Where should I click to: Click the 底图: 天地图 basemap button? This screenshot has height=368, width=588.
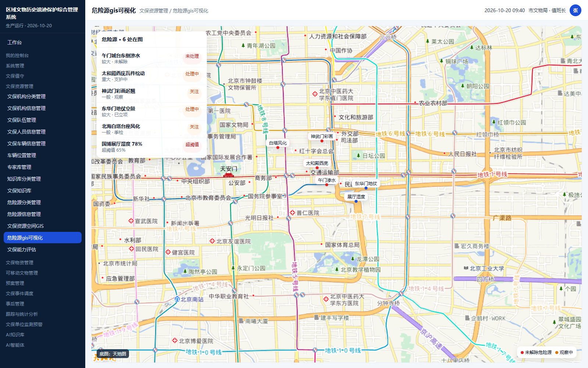tap(113, 354)
